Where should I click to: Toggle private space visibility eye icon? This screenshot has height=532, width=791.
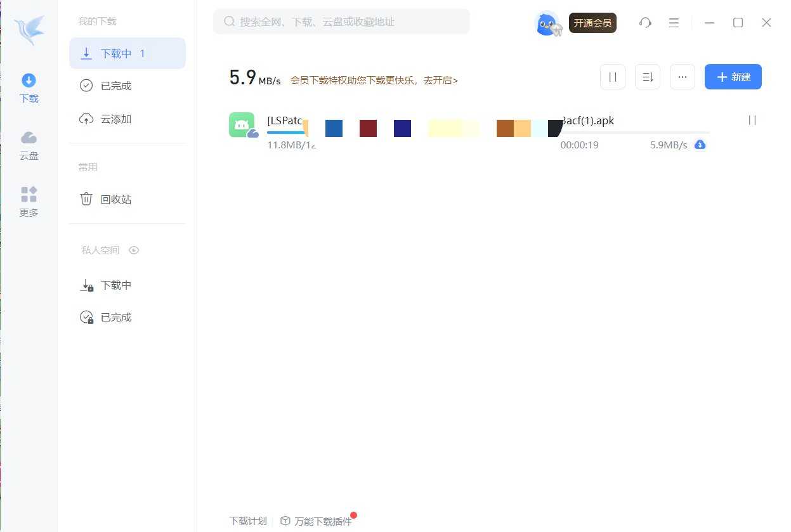[x=134, y=250]
